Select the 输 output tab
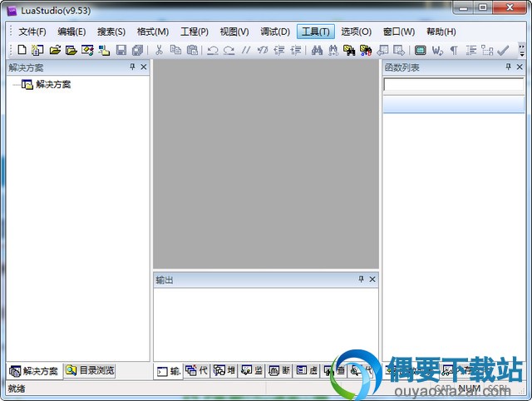Screen dimensions: 532x401 (169, 371)
